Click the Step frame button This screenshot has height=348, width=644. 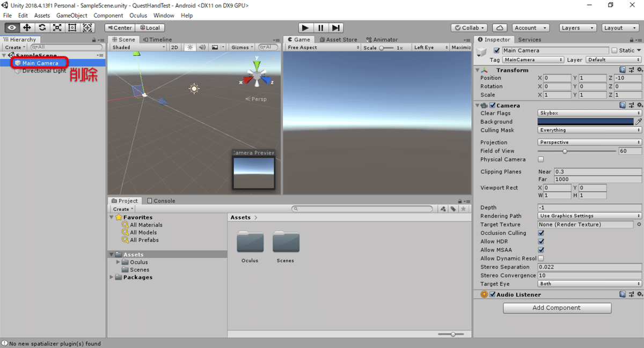pyautogui.click(x=335, y=27)
